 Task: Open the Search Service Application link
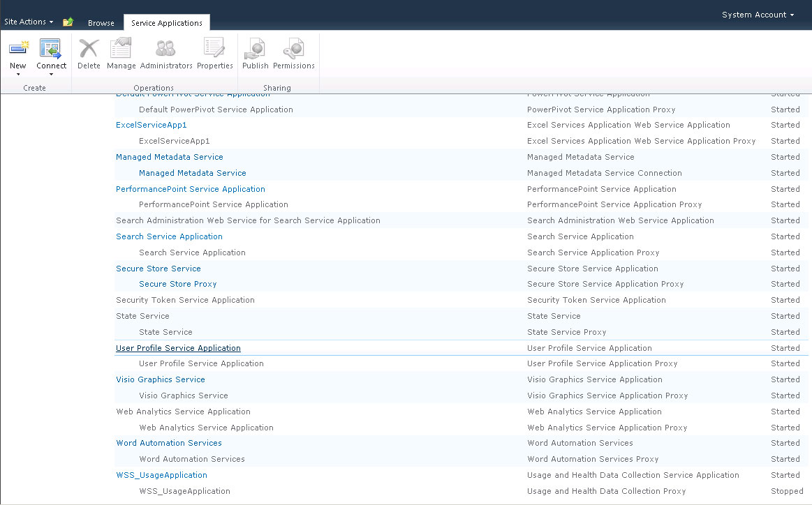pyautogui.click(x=169, y=236)
